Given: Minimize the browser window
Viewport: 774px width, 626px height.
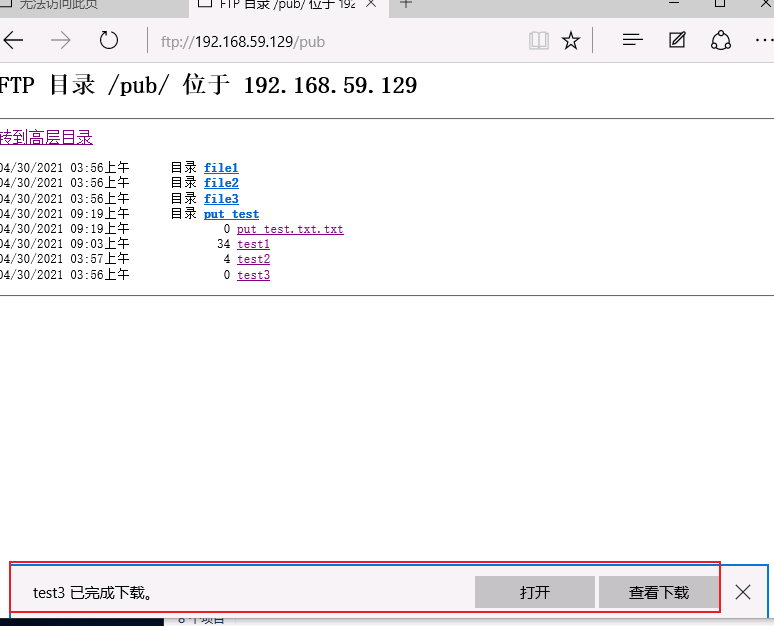Looking at the screenshot, I should pyautogui.click(x=674, y=3).
